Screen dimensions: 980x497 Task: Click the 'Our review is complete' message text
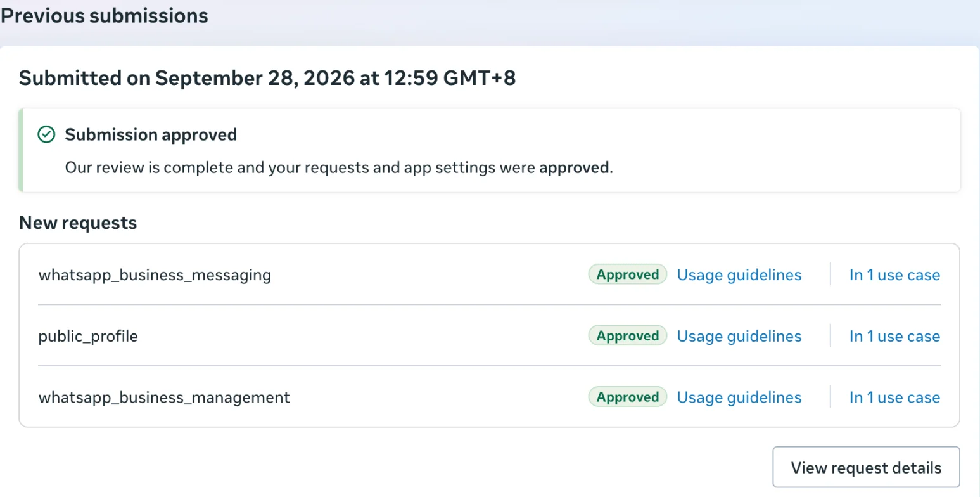[x=340, y=168]
